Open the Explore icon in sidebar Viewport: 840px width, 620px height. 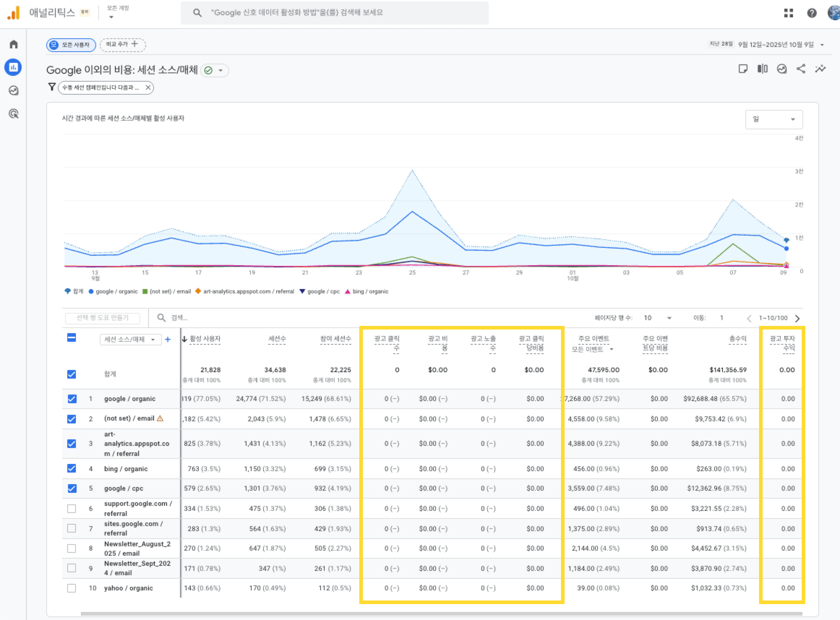click(x=13, y=90)
